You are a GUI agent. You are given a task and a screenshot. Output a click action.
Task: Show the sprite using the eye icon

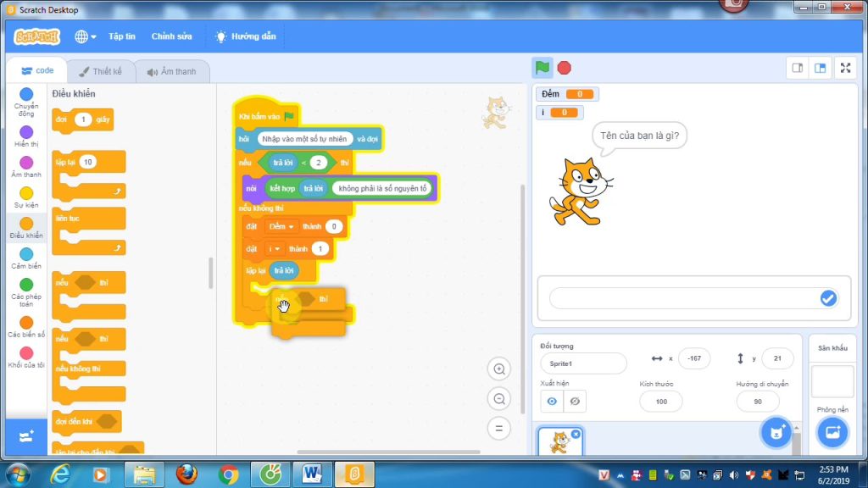552,402
